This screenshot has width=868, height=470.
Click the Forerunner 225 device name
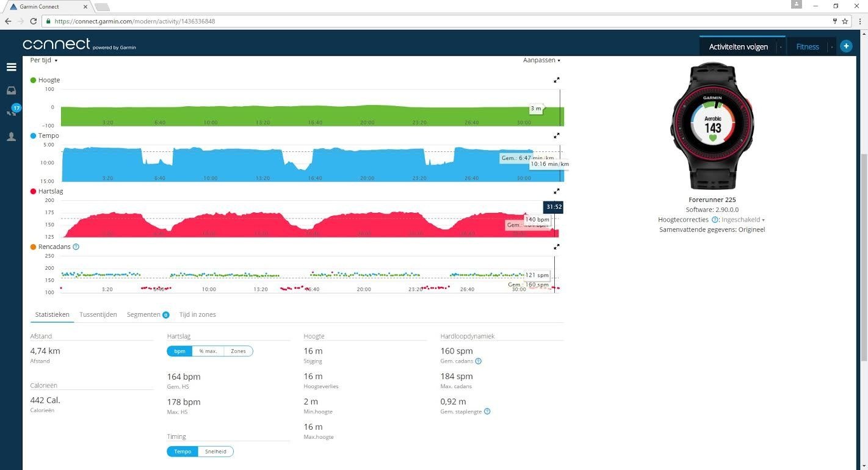[712, 200]
